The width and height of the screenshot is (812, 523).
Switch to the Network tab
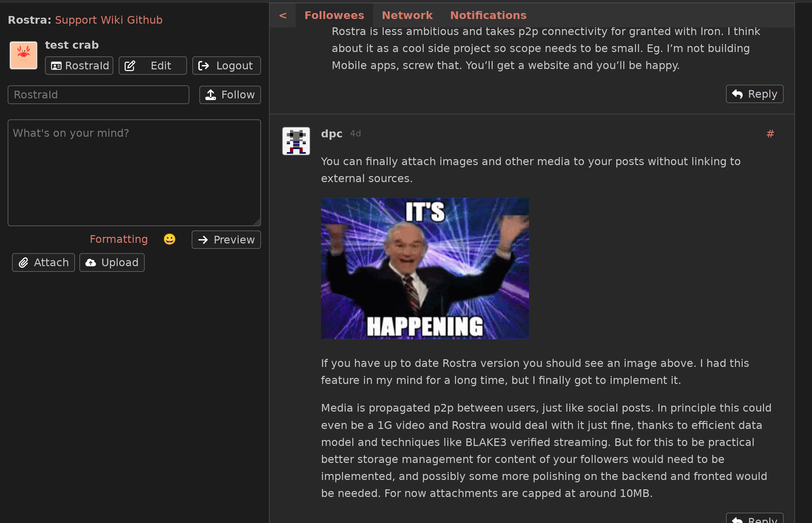(407, 15)
